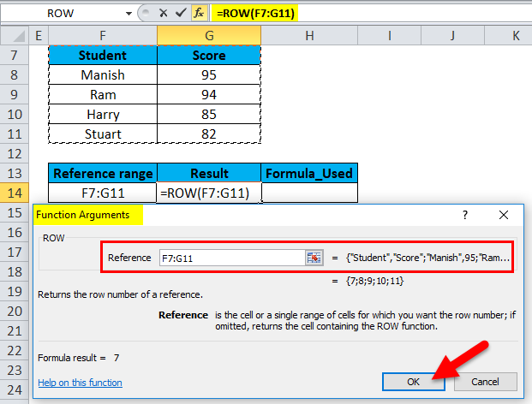Click cell F14 containing F7:G11
This screenshot has height=404, width=532.
[x=103, y=193]
